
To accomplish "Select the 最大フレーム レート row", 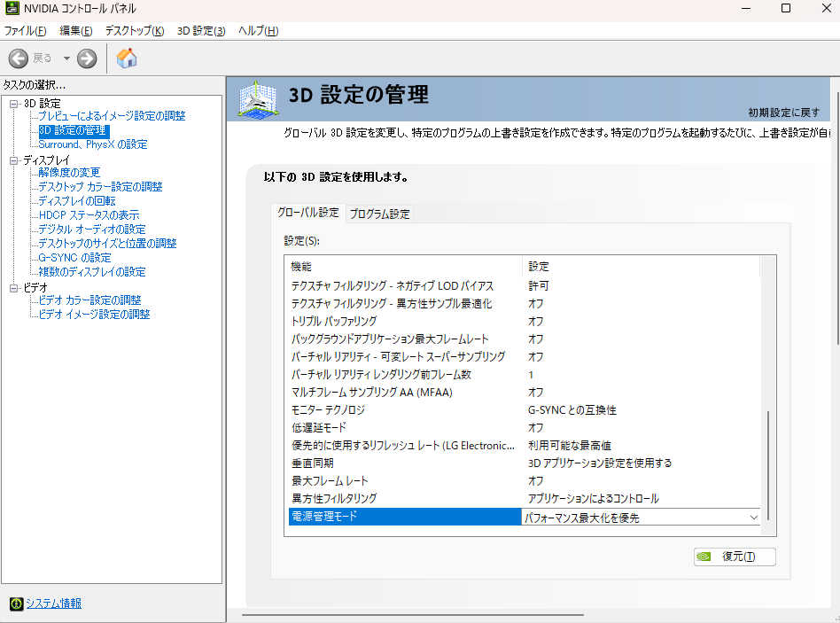I will [524, 481].
